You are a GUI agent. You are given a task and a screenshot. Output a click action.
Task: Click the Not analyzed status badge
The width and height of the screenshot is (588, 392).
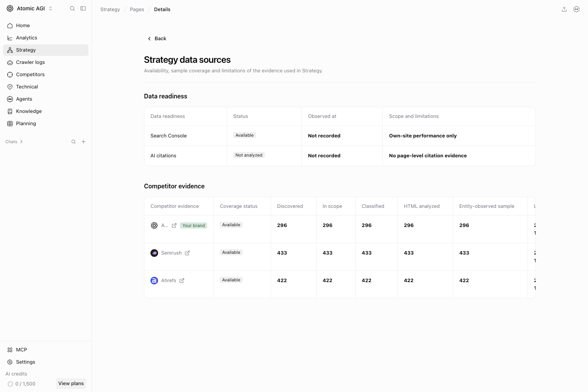(x=249, y=155)
